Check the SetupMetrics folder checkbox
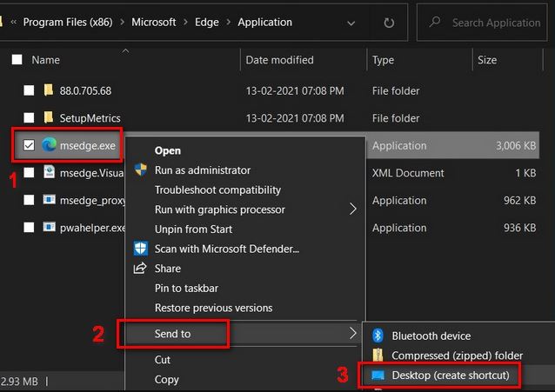555x392 pixels. (29, 117)
